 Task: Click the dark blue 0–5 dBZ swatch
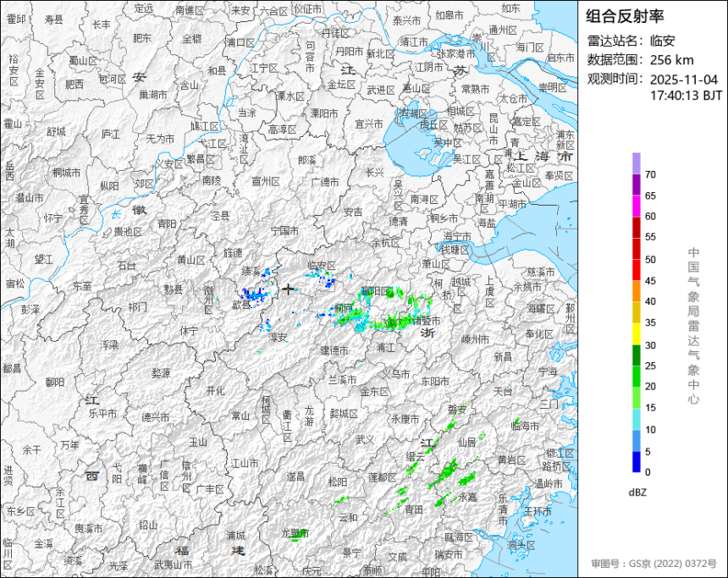click(636, 462)
